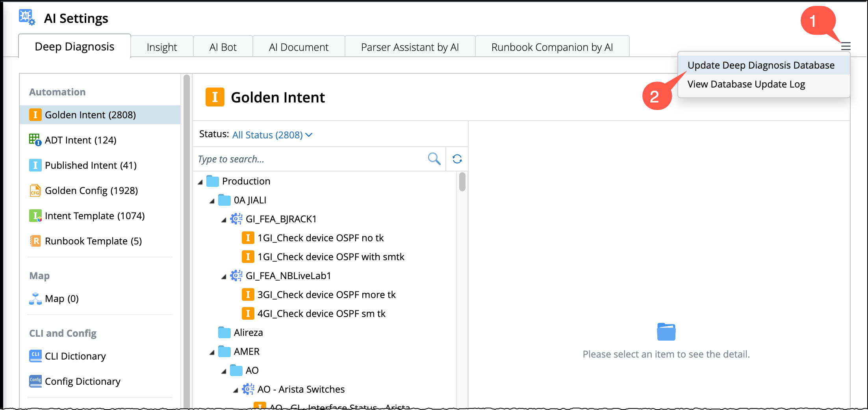Click the Runbook Template icon

coord(35,241)
